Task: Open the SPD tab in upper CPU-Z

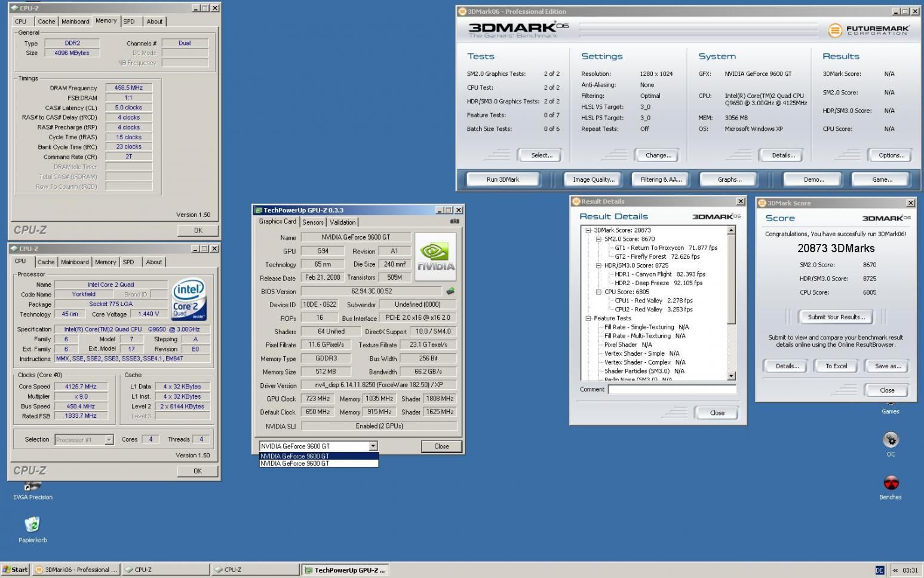Action: (x=128, y=22)
